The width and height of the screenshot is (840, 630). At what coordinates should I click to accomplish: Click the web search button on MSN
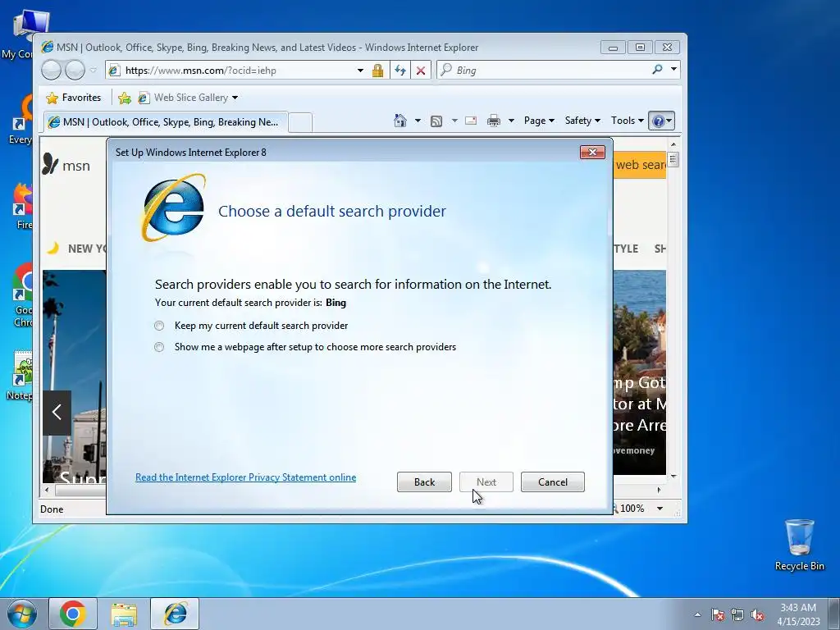[x=640, y=165]
